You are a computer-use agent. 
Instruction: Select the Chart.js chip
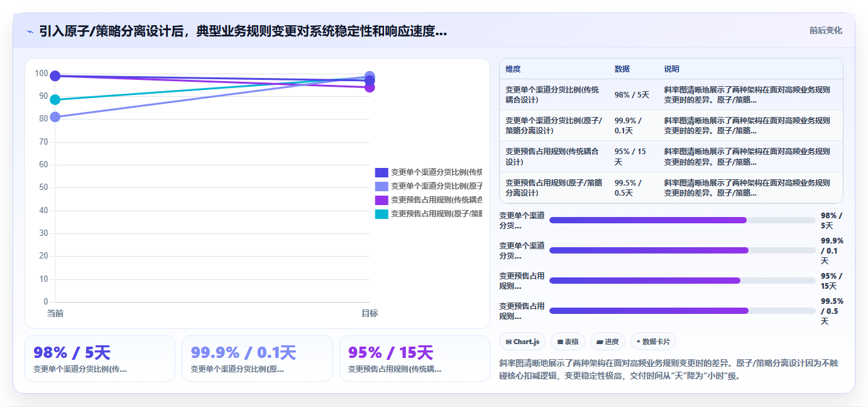pyautogui.click(x=522, y=342)
